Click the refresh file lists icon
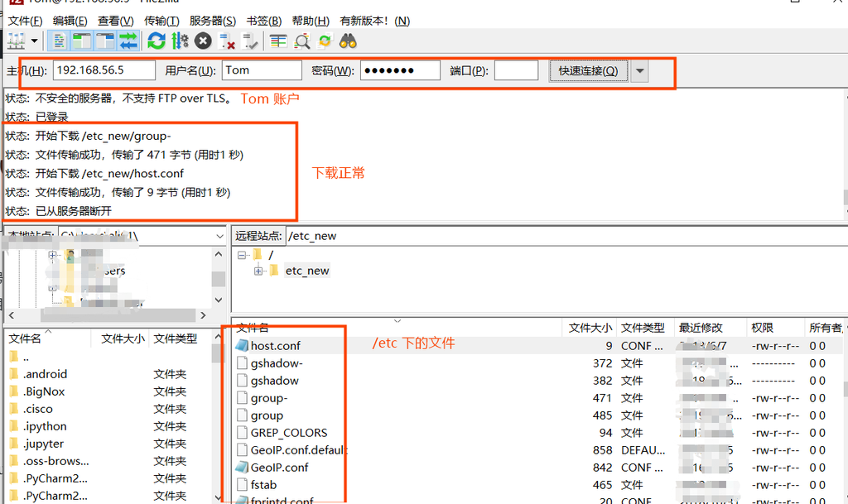Viewport: 848px width, 504px height. click(156, 41)
